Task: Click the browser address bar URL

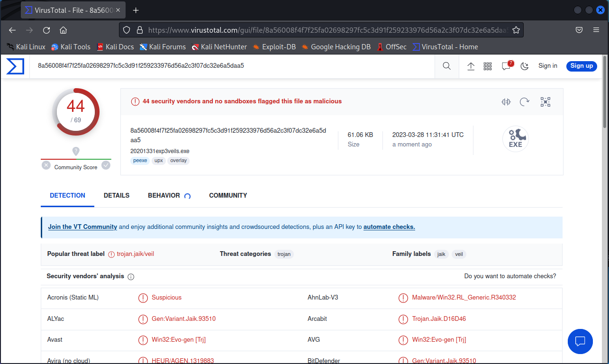Action: [x=327, y=30]
